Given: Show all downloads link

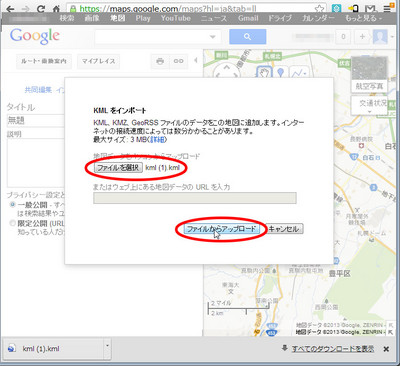Looking at the screenshot, I should [333, 349].
